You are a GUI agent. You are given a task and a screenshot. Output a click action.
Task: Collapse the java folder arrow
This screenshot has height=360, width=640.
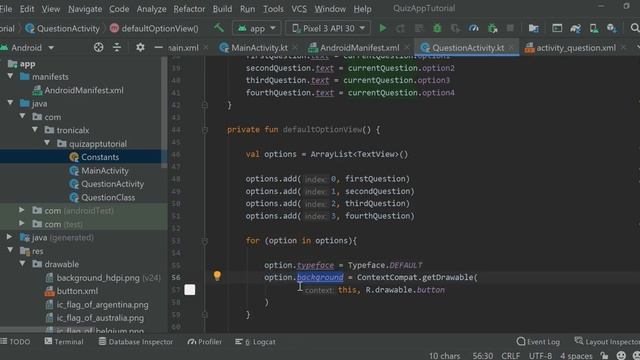coord(10,103)
